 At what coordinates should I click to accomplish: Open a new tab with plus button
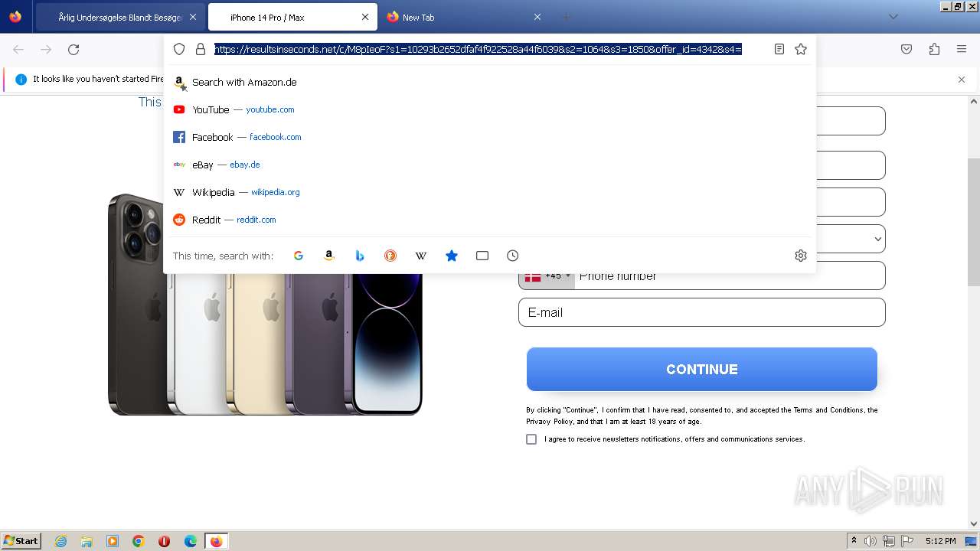[x=567, y=17]
